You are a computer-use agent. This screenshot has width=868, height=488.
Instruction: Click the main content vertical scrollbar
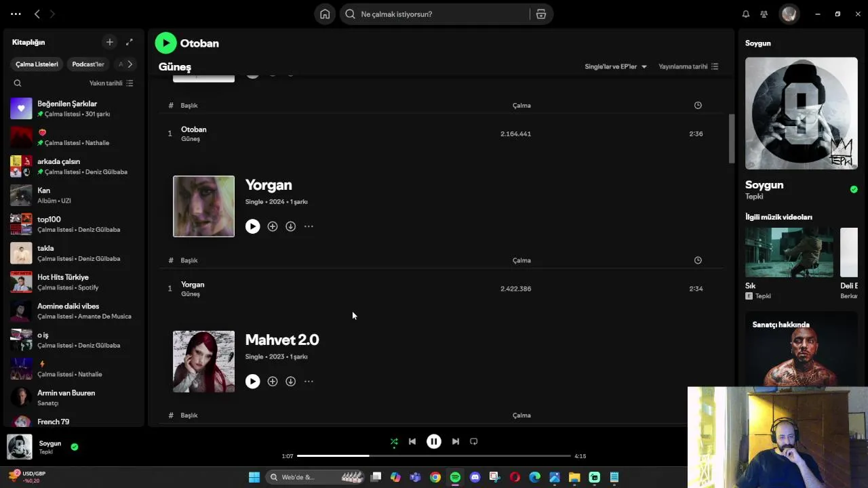click(x=732, y=138)
